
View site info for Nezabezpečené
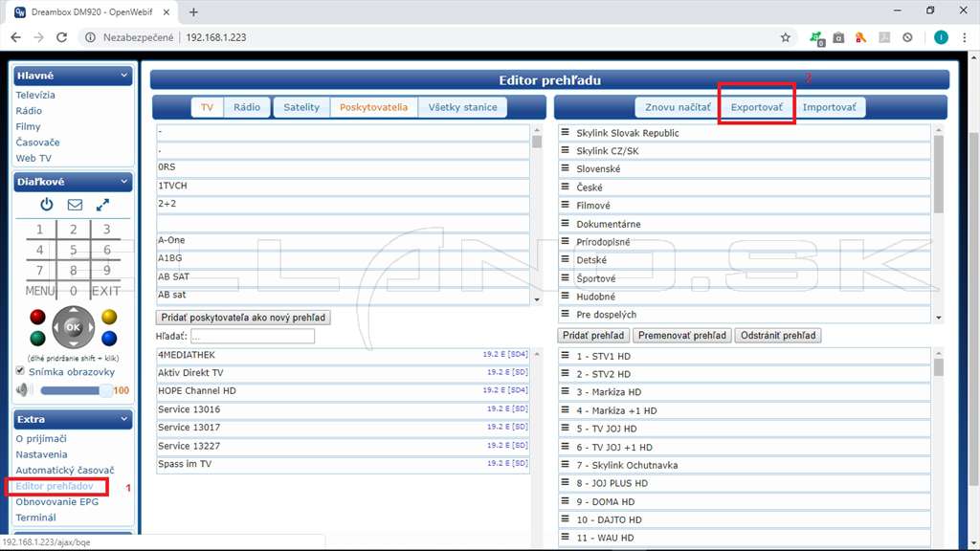pyautogui.click(x=90, y=37)
